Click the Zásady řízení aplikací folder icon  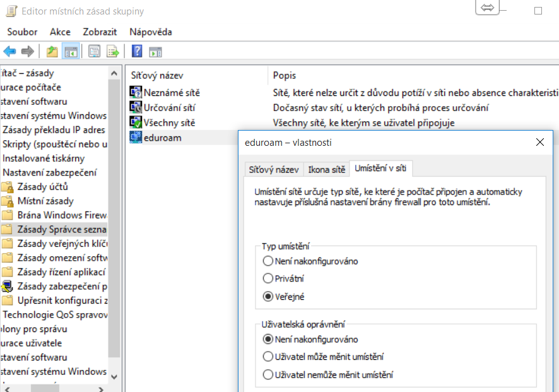(x=8, y=272)
